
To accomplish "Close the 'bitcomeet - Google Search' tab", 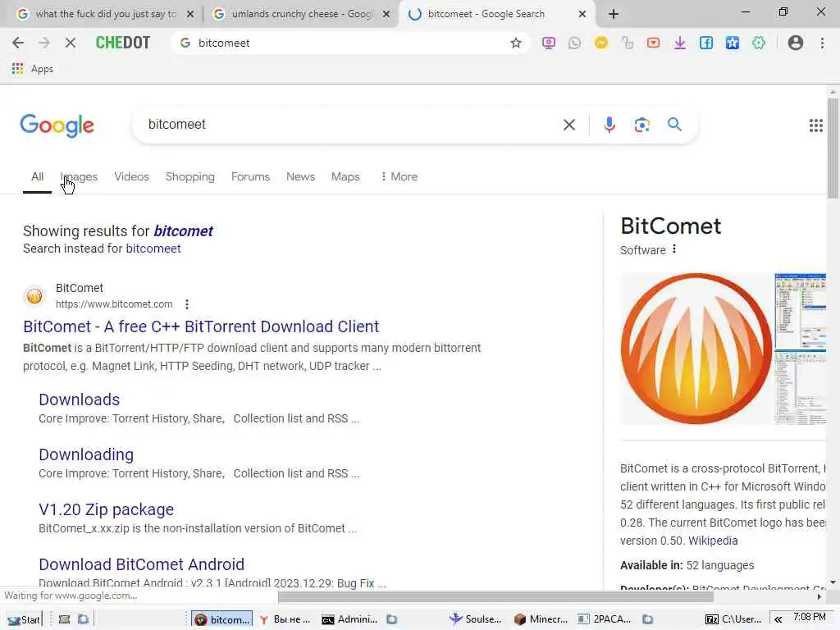I will [x=582, y=15].
